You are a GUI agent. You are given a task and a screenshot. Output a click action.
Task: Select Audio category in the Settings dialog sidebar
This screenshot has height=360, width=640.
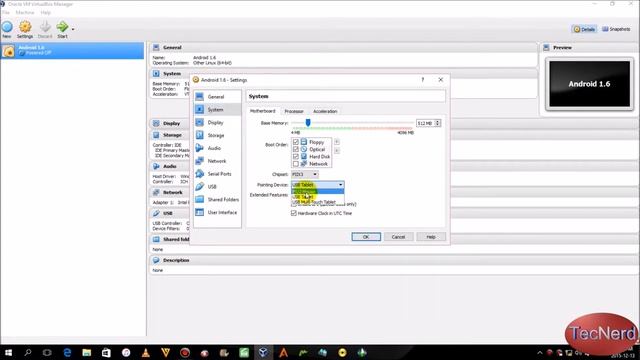coord(217,148)
